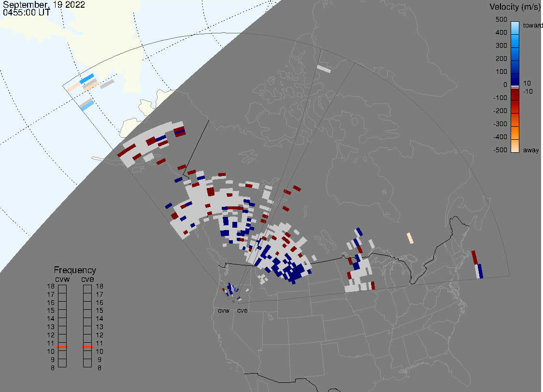Click the "cvw" radar station label on map

224,310
